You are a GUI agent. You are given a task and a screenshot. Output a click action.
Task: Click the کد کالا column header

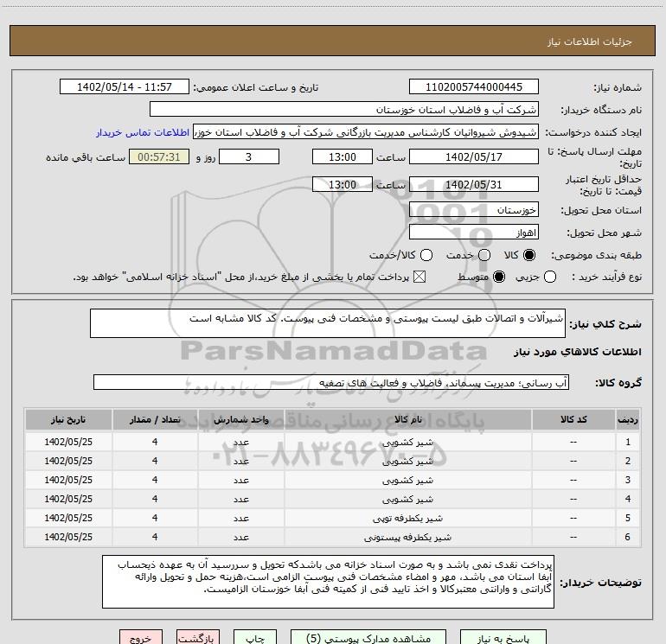573,420
